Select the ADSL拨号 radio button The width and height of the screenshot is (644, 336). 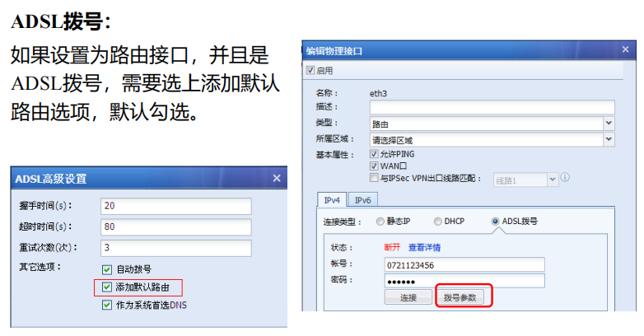click(495, 222)
